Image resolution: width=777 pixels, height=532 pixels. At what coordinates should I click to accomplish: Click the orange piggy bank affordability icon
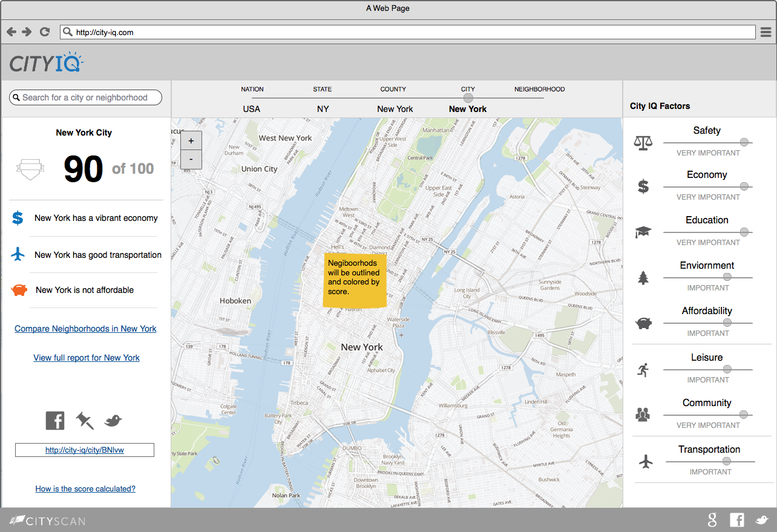(x=19, y=291)
